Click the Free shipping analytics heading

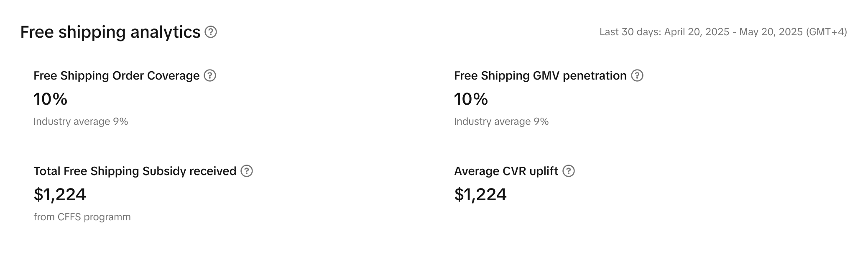pos(110,32)
